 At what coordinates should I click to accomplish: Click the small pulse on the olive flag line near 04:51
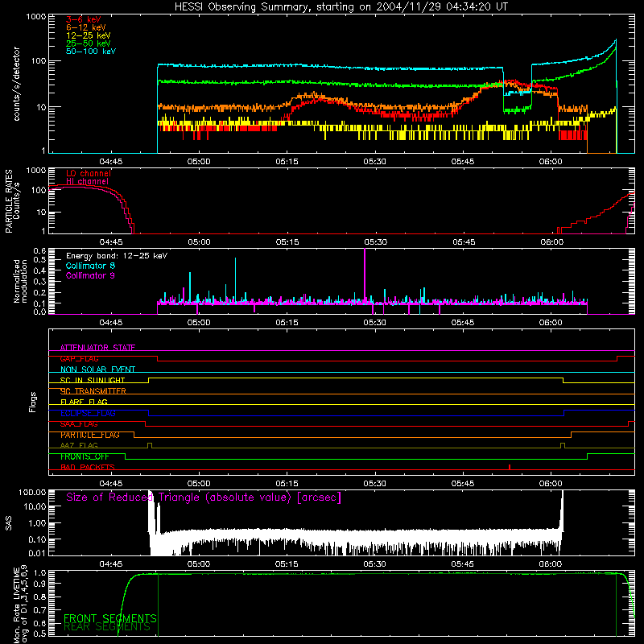point(150,445)
